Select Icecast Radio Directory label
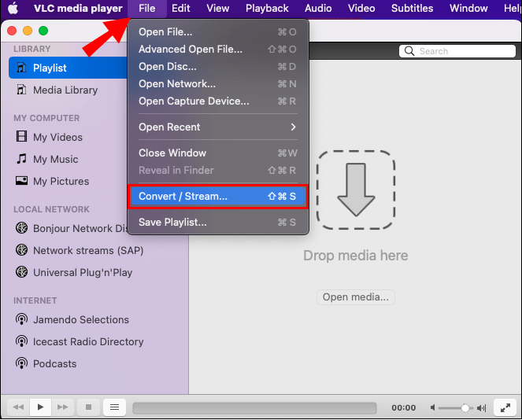522x420 pixels. (x=88, y=341)
